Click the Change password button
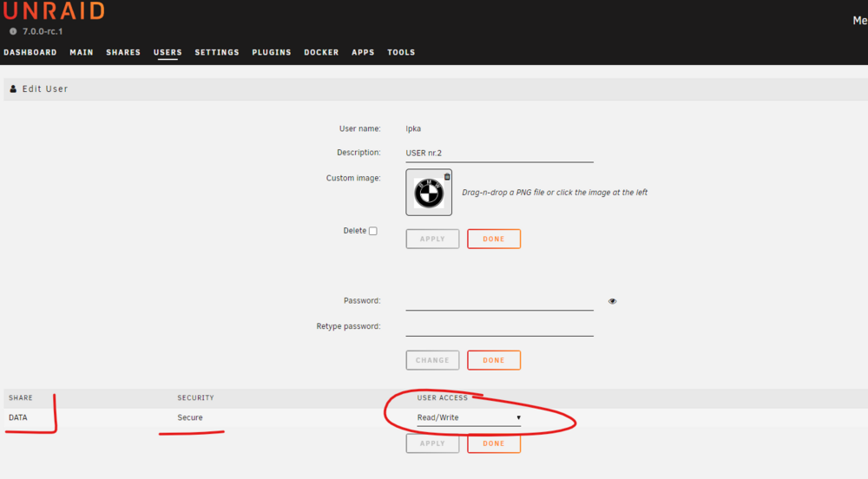868x479 pixels. pyautogui.click(x=432, y=360)
